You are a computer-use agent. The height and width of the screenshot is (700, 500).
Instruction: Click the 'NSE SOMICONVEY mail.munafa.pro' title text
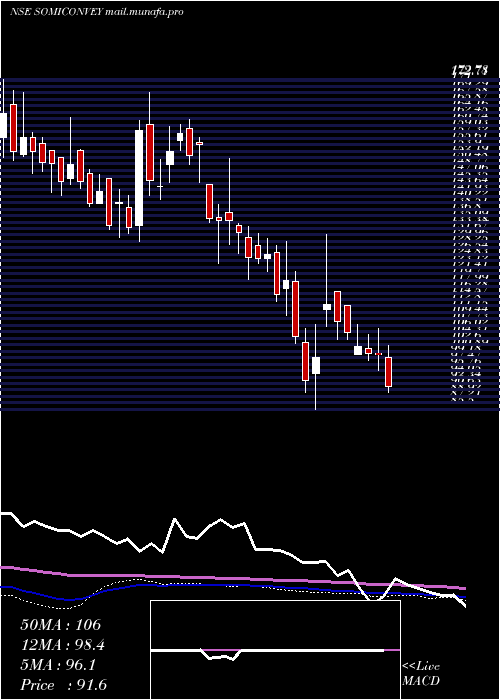coord(96,12)
